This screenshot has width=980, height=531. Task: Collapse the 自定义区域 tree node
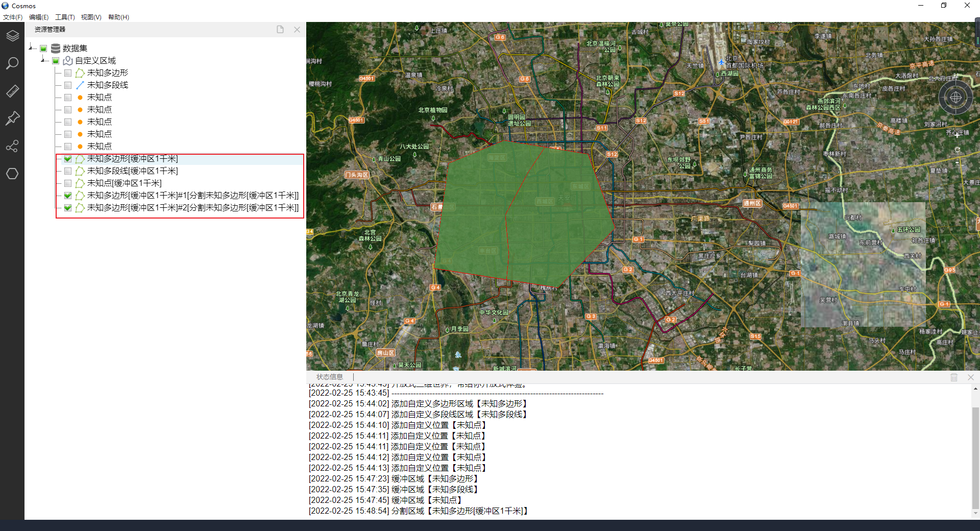coord(43,60)
